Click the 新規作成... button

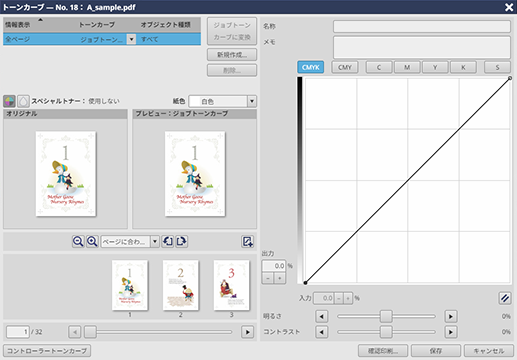click(232, 55)
